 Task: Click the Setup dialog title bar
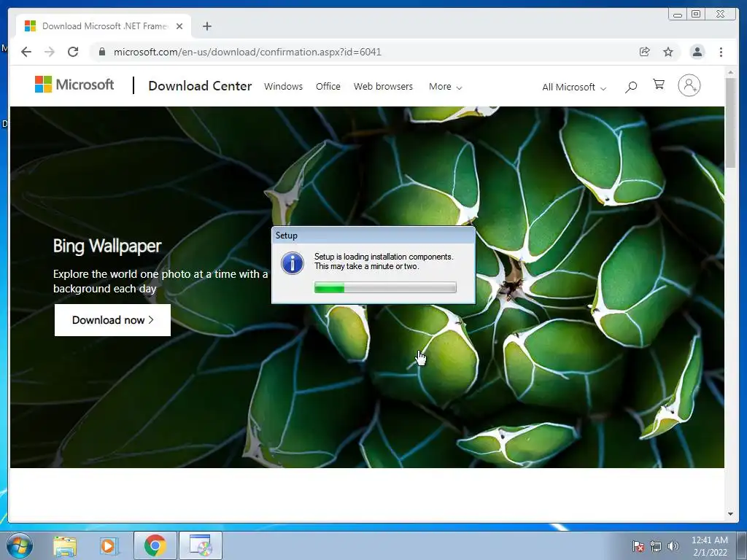373,236
